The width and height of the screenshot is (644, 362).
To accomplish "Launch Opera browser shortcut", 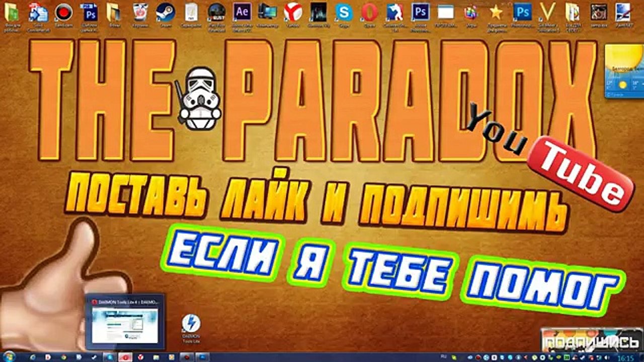I will click(x=369, y=14).
